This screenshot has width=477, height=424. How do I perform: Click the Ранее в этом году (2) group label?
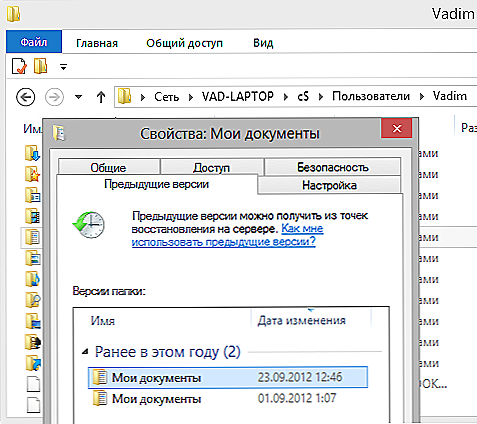tap(168, 352)
